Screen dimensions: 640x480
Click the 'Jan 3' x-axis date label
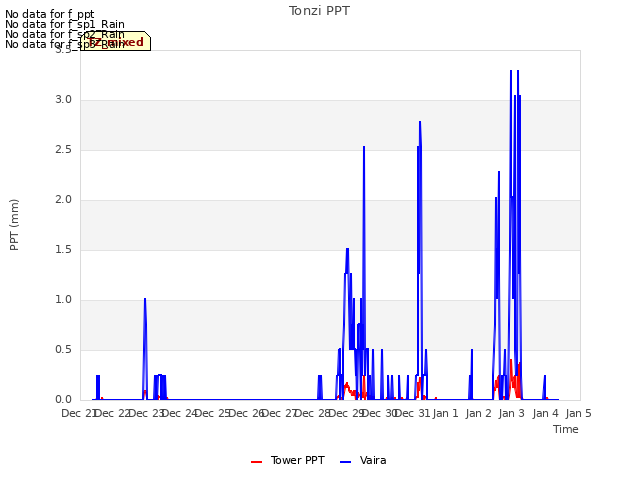coord(512,413)
